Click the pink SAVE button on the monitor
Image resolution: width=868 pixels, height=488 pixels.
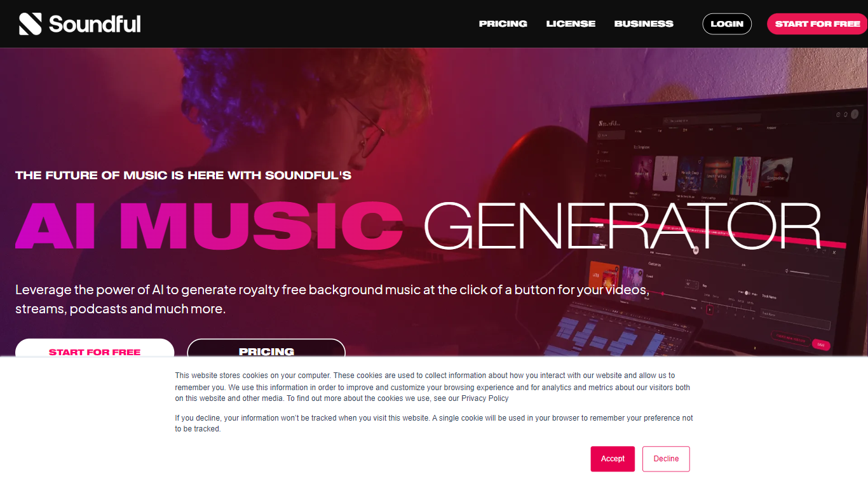click(x=821, y=345)
